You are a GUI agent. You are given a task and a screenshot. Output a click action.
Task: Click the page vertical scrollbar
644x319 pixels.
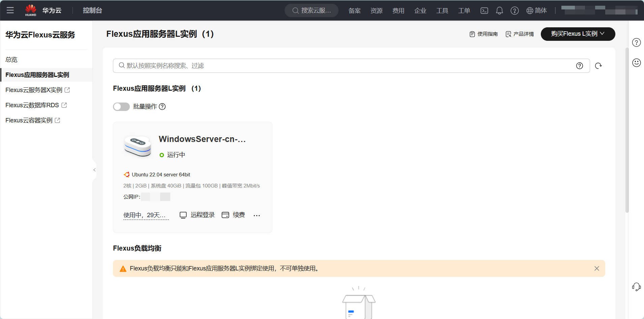[627, 130]
